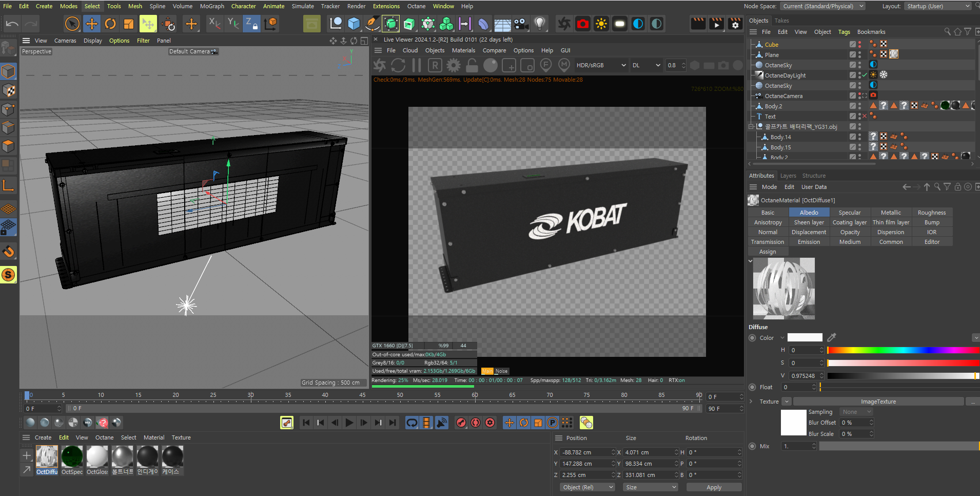This screenshot has width=980, height=496.
Task: Open Sampling None dropdown
Action: pyautogui.click(x=856, y=412)
